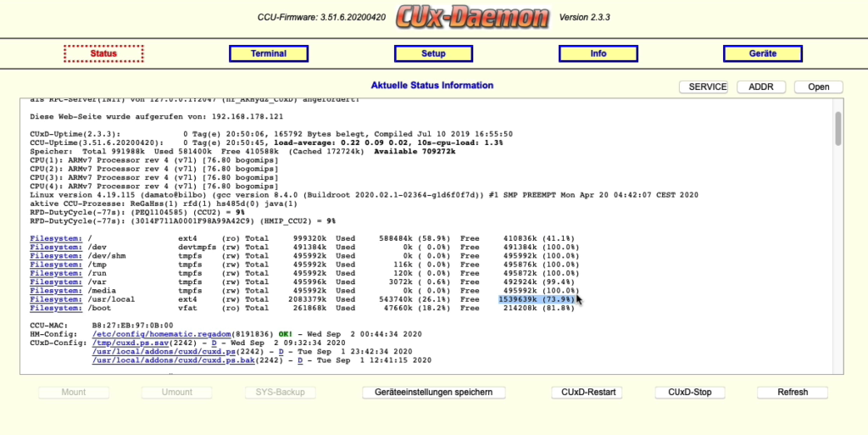Click Version 2.3.3 label
The height and width of the screenshot is (435, 868).
pos(585,18)
